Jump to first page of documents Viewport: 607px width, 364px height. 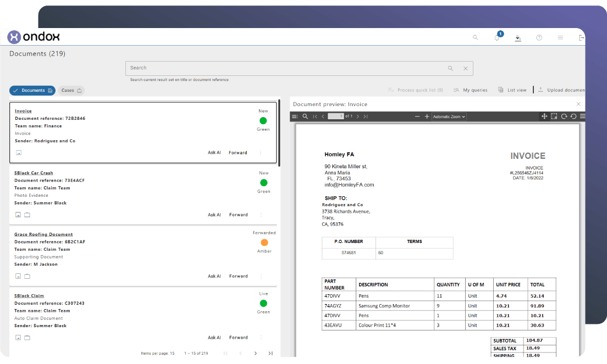coord(225,353)
